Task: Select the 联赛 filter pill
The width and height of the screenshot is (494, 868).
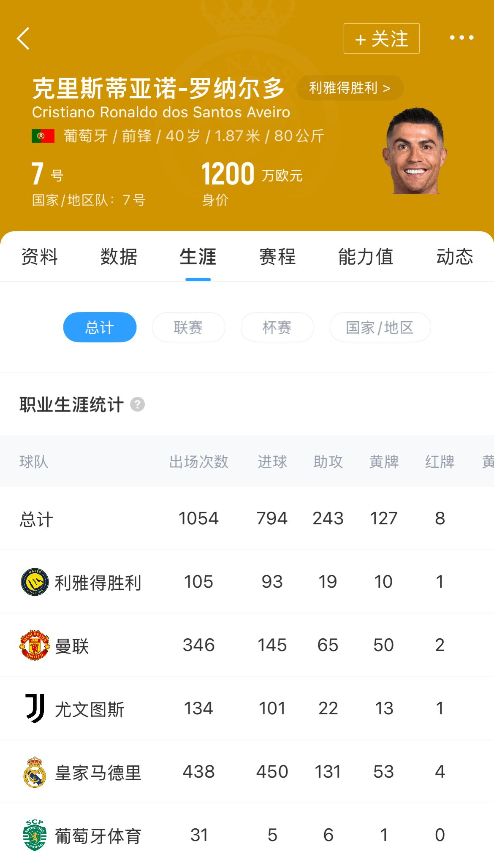Action: [x=188, y=327]
